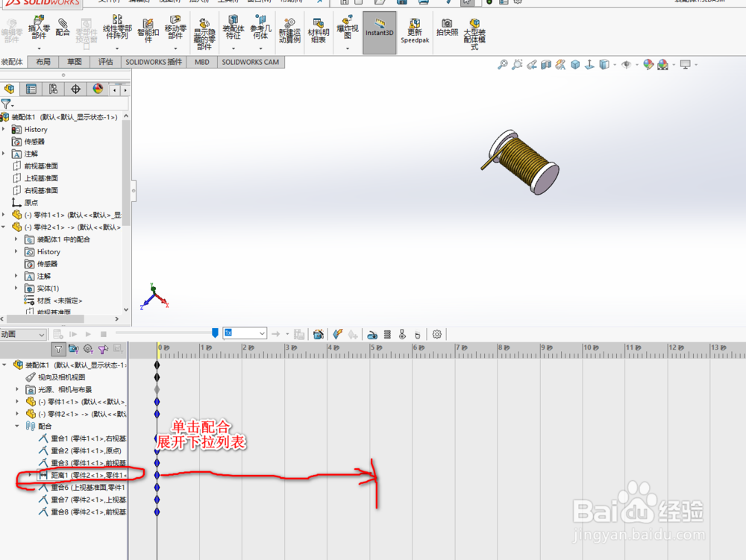Activate the Instant3D tool
Image resolution: width=746 pixels, height=560 pixels.
(x=379, y=32)
